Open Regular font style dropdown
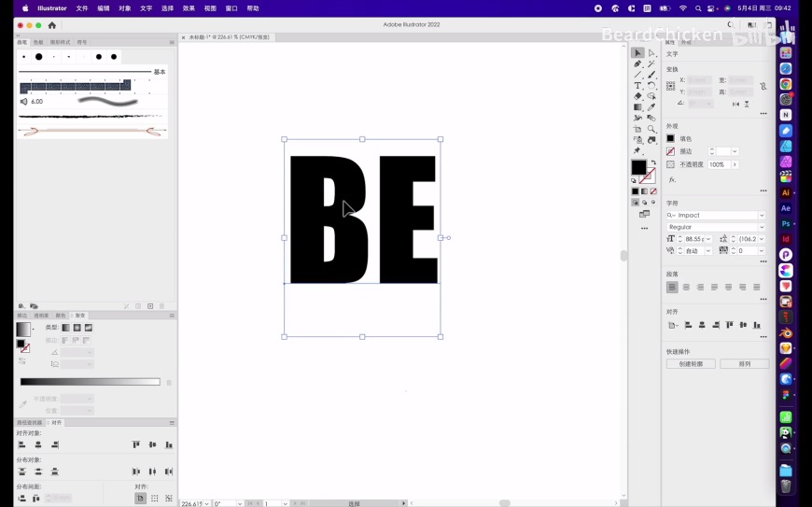The width and height of the screenshot is (812, 507). pos(762,227)
